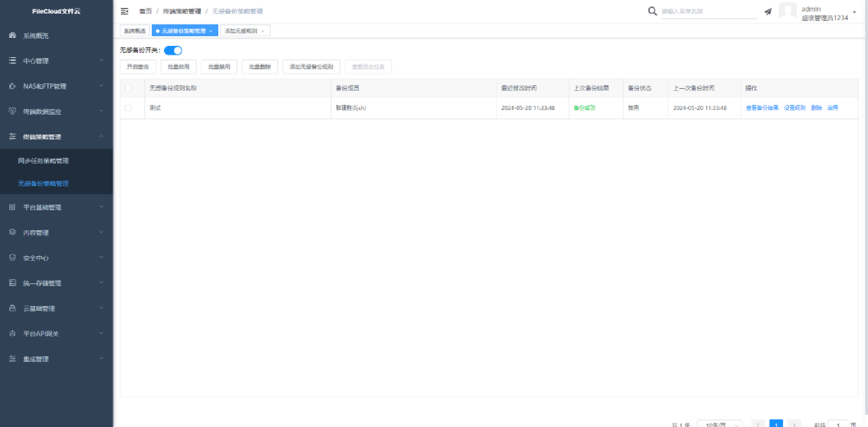Open the admin account dropdown arrow
This screenshot has width=868, height=427.
[x=854, y=12]
